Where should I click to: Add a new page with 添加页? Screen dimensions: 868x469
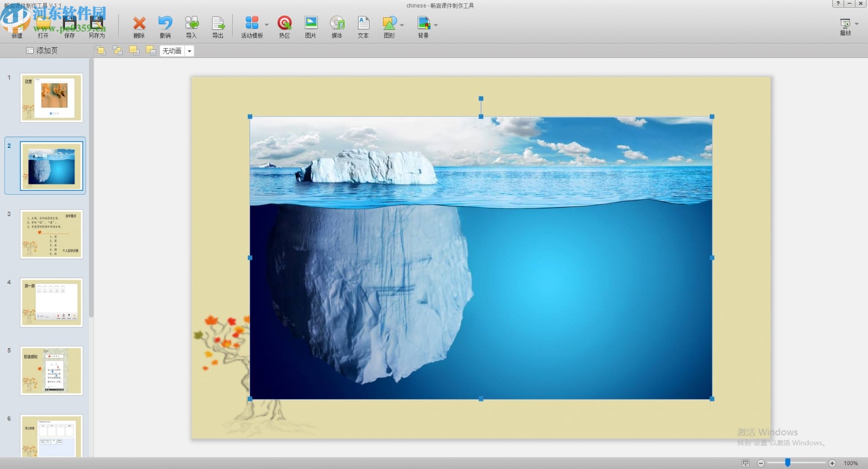[42, 50]
